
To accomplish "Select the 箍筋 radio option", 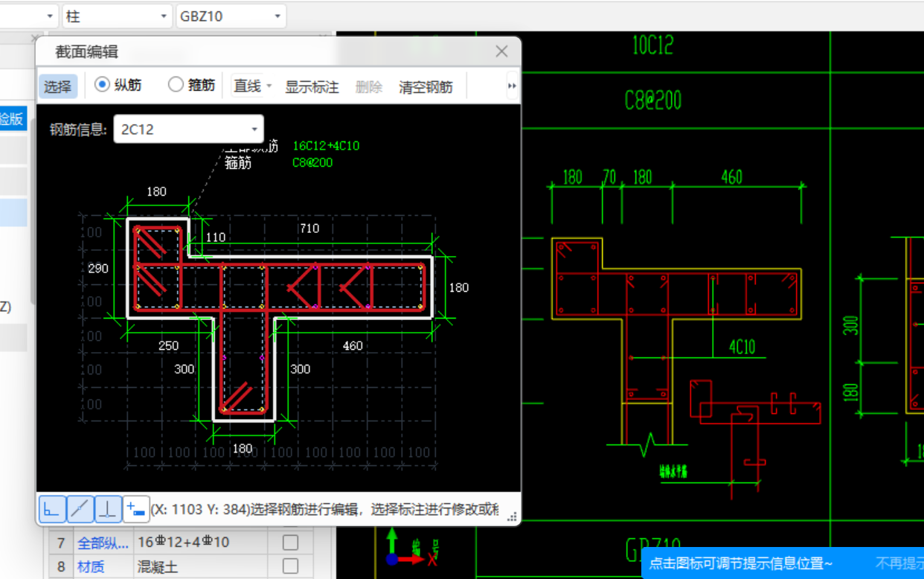I will click(x=192, y=85).
